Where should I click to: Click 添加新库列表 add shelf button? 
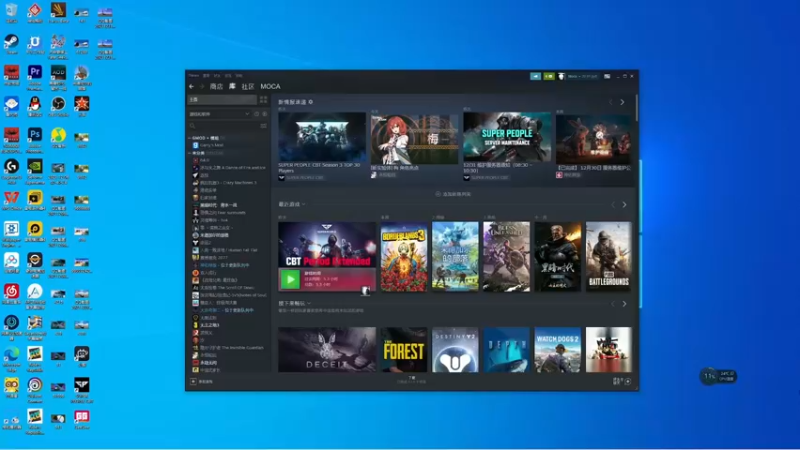pos(453,194)
